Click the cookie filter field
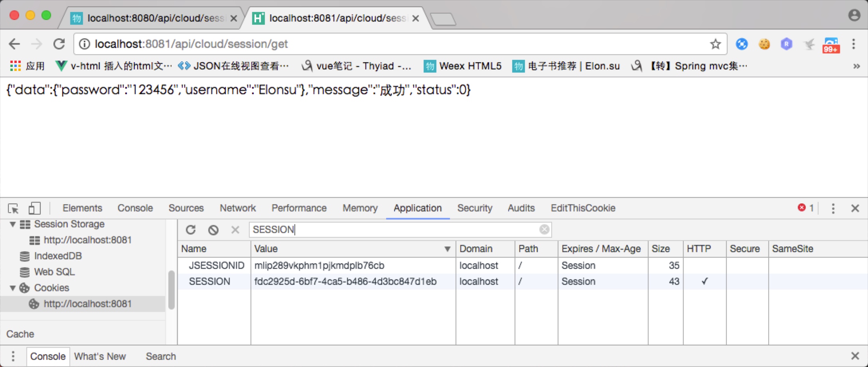 [x=400, y=229]
